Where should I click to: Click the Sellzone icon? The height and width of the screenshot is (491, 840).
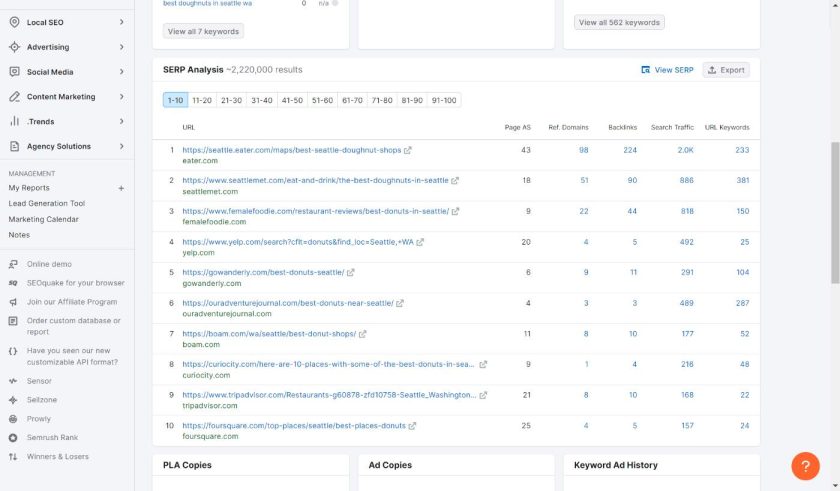(x=13, y=400)
